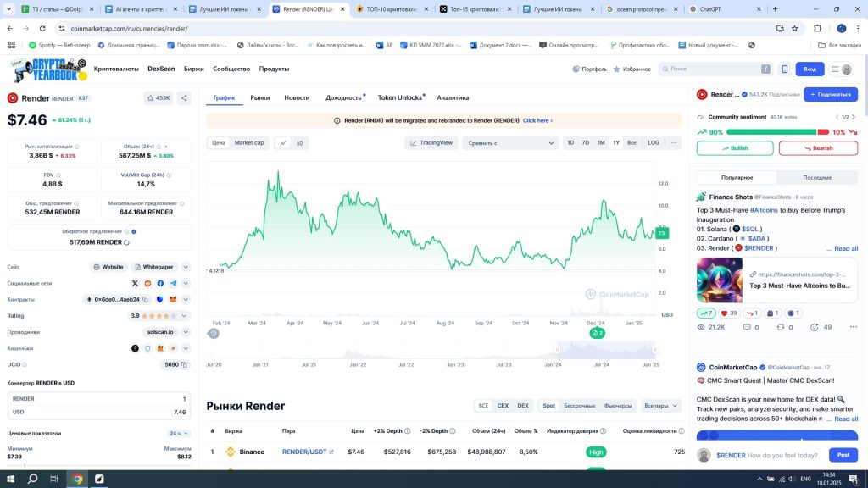This screenshot has height=488, width=868.
Task: Expand the explorers solscan.io chevron
Action: (x=186, y=332)
